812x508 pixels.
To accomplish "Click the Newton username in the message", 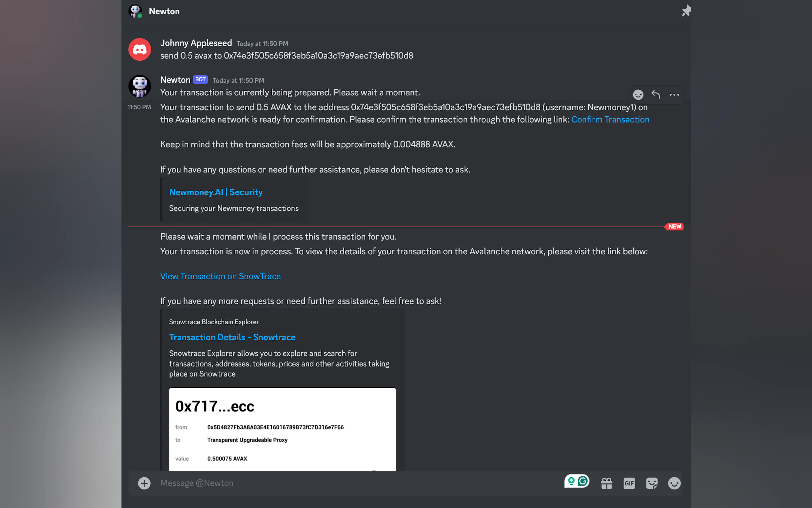I will pyautogui.click(x=175, y=80).
